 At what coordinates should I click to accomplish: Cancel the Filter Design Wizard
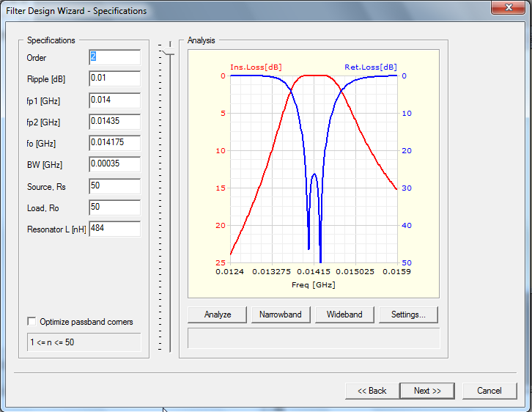tap(489, 391)
